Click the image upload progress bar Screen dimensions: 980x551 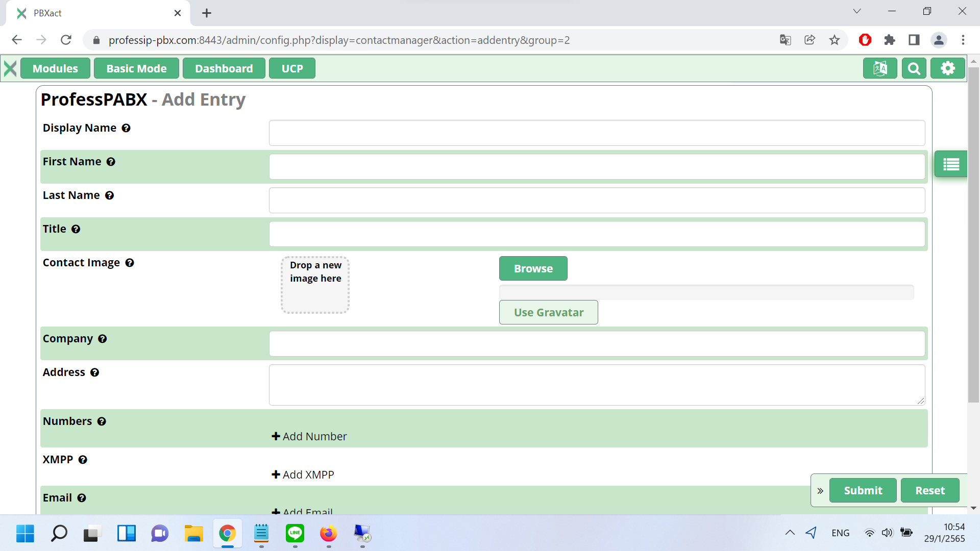click(x=706, y=292)
